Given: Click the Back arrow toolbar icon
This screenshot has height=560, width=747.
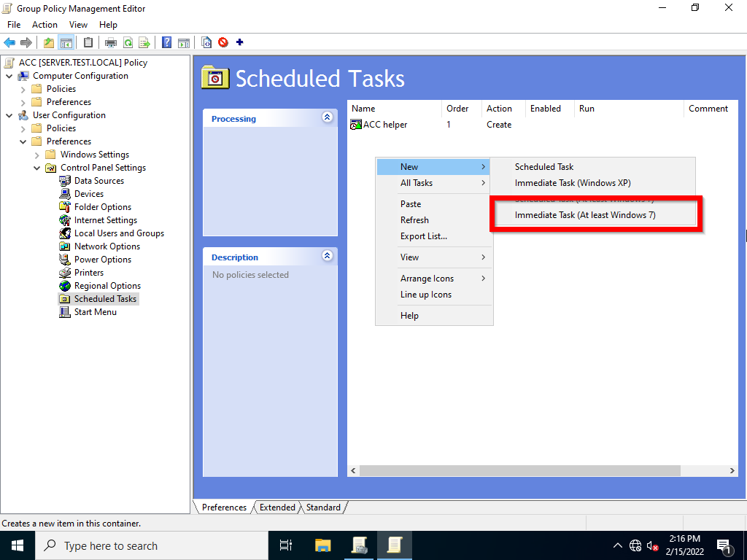Looking at the screenshot, I should (9, 42).
